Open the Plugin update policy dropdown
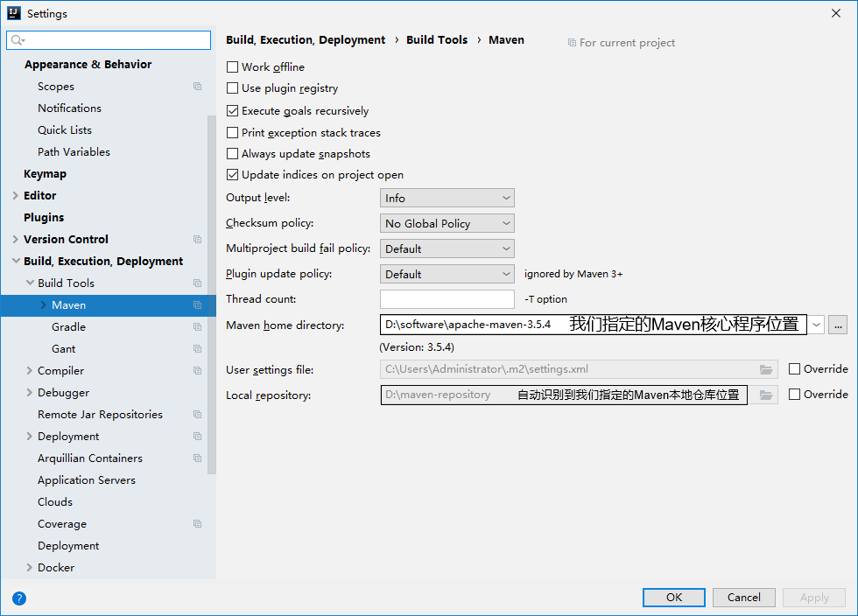Image resolution: width=858 pixels, height=616 pixels. (447, 274)
